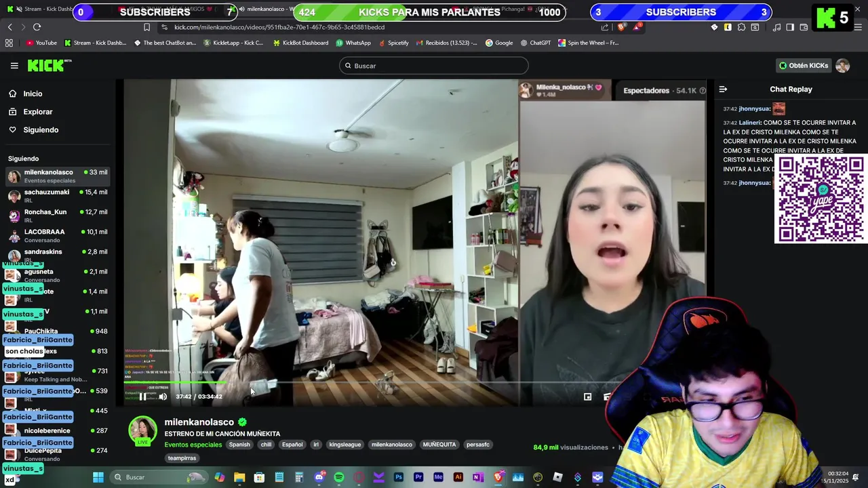Select the persasfc tag
The image size is (868, 488).
tap(478, 445)
